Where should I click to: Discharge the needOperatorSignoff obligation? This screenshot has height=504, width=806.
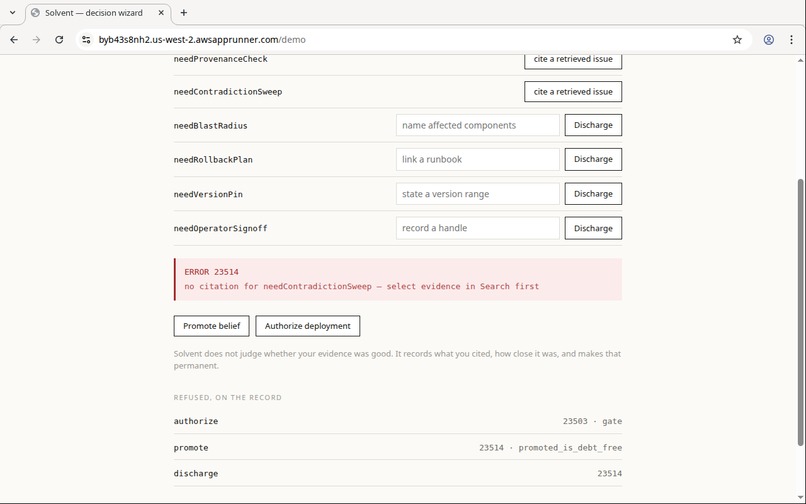click(x=593, y=228)
